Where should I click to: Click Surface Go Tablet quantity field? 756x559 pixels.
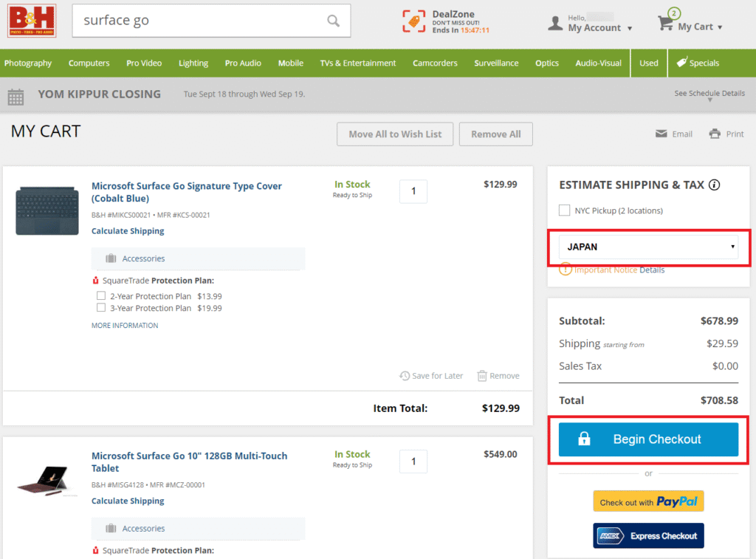[413, 462]
